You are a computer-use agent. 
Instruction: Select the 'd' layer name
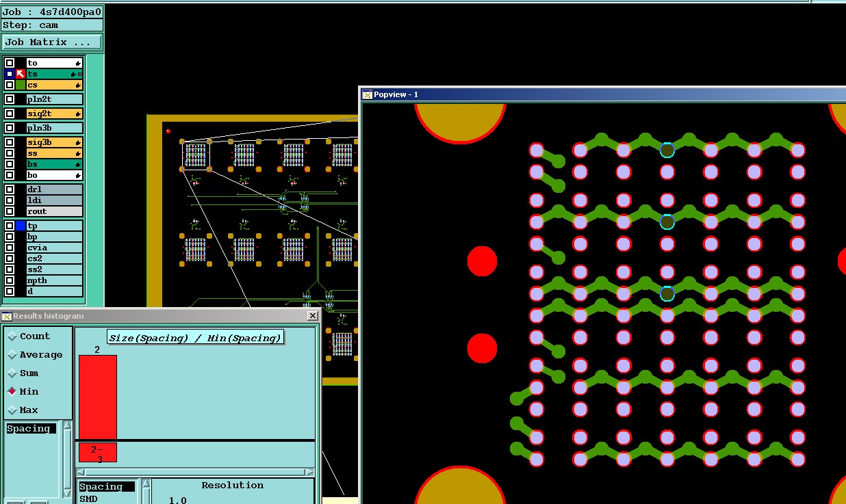pyautogui.click(x=55, y=291)
